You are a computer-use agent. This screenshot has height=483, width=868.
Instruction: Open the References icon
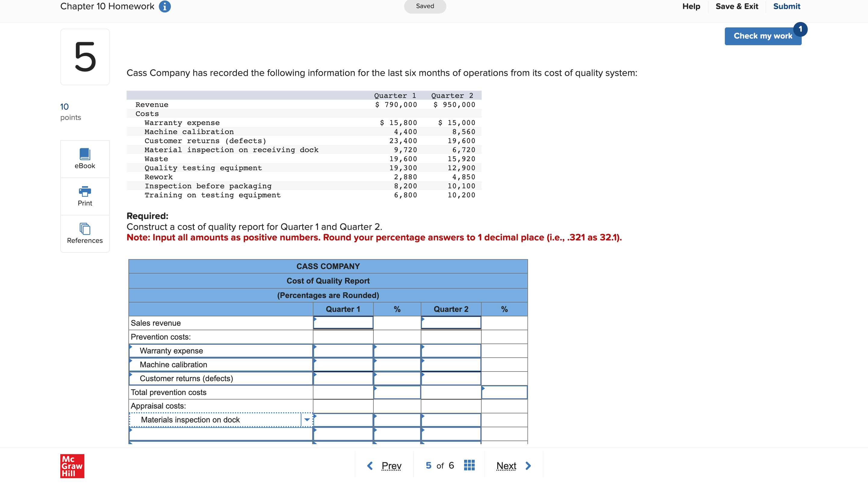pyautogui.click(x=85, y=229)
